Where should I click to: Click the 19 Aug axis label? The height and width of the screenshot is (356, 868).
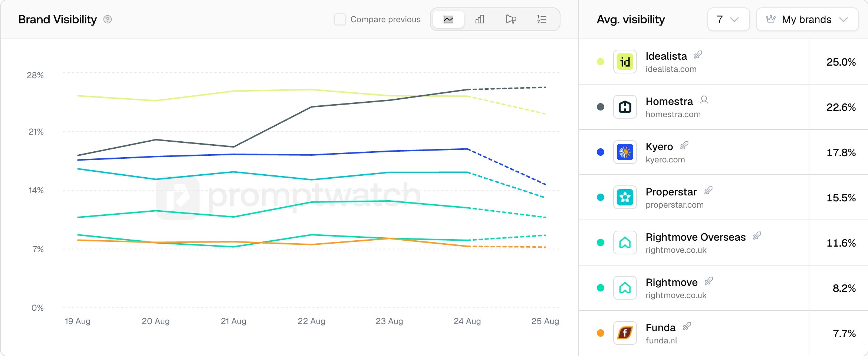[78, 321]
